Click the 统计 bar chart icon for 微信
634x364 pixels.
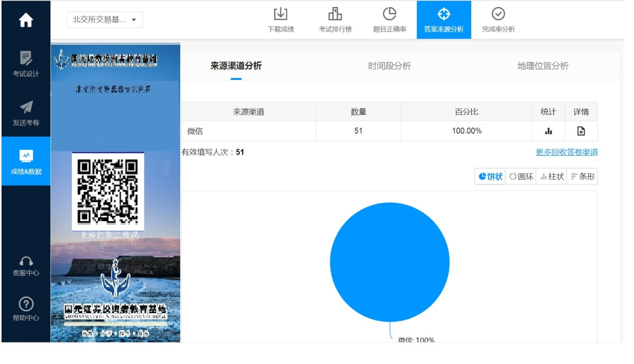[x=549, y=131]
